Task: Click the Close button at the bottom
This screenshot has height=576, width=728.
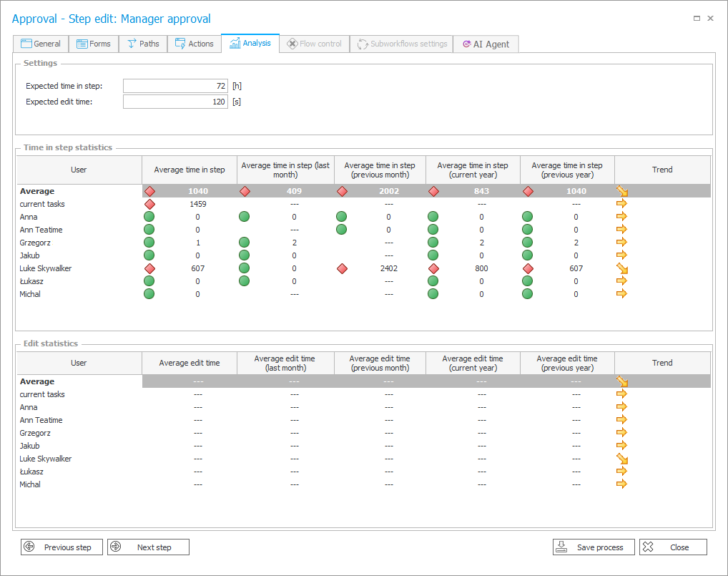Action: (x=673, y=547)
